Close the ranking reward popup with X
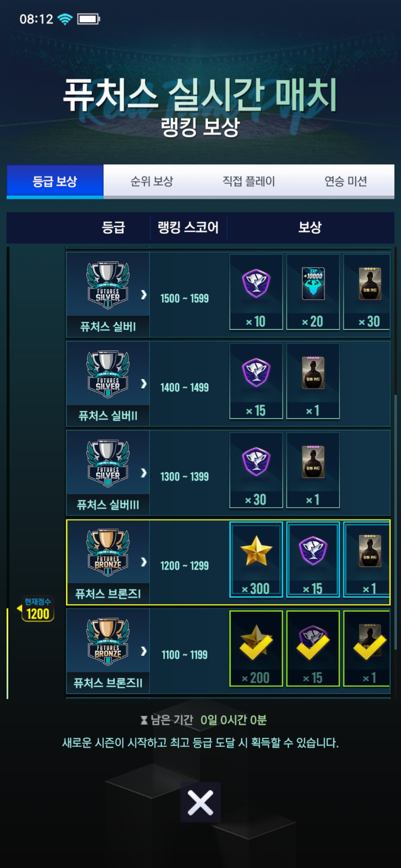This screenshot has height=868, width=401. 200,802
